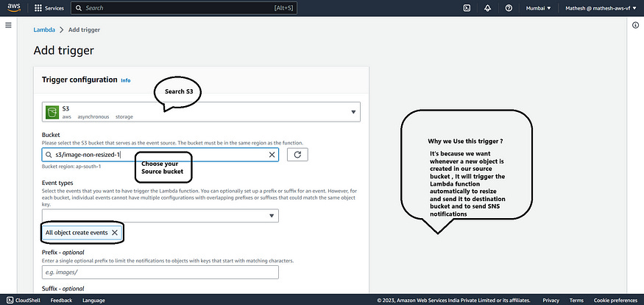
Task: Open the Feedback footer link
Action: (x=61, y=300)
